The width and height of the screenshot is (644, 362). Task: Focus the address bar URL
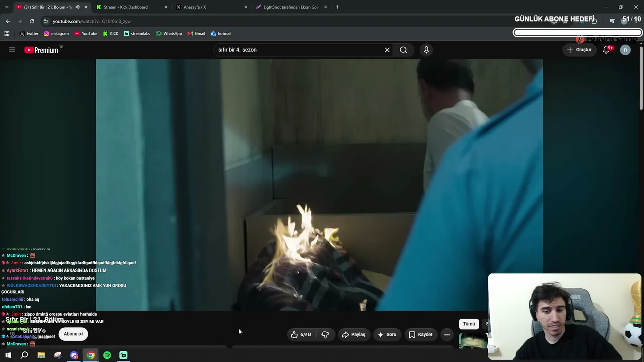pos(92,21)
